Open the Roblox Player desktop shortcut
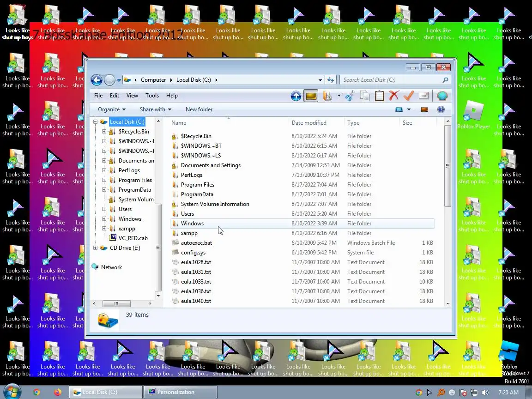532x399 pixels. (x=473, y=115)
